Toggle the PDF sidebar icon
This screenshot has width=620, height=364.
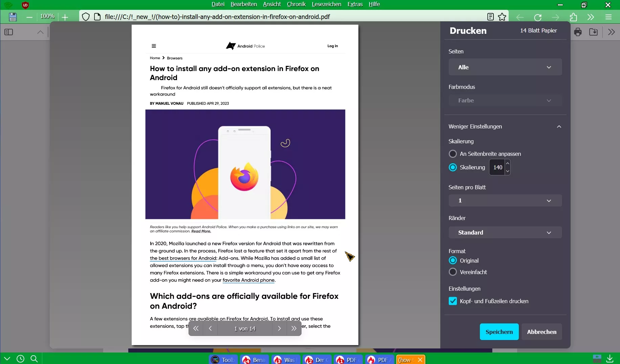9,32
